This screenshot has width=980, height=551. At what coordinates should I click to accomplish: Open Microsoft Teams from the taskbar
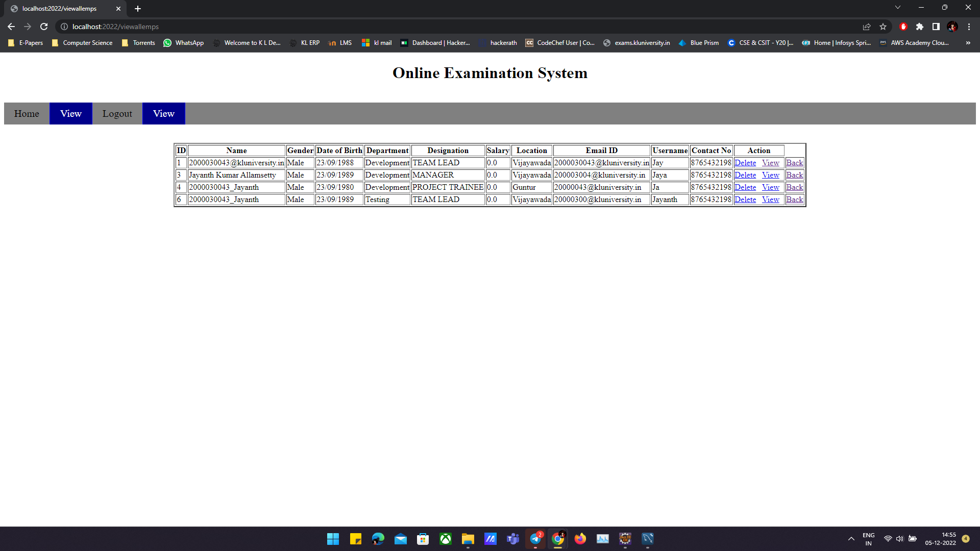pyautogui.click(x=512, y=539)
